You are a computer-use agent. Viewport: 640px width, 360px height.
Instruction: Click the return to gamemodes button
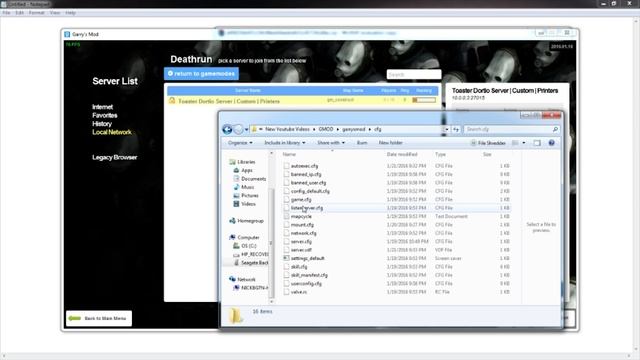coord(201,73)
